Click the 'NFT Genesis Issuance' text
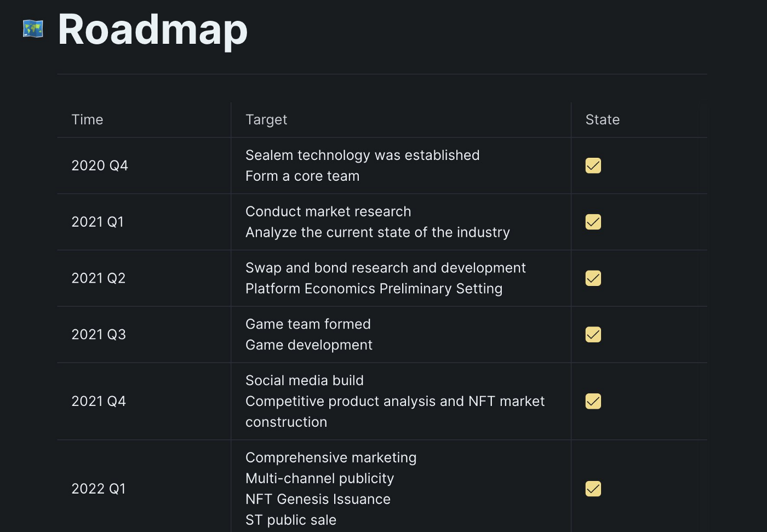767x532 pixels. (318, 499)
